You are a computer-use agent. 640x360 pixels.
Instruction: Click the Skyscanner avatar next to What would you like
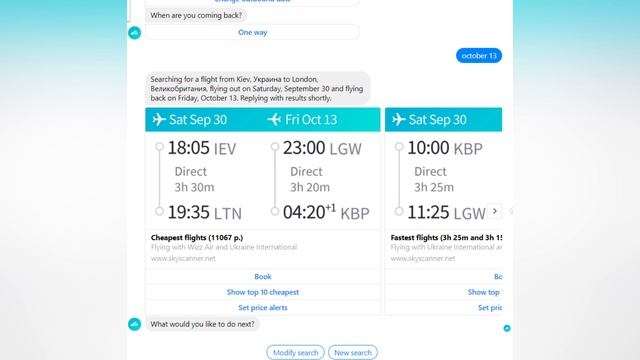coord(135,324)
